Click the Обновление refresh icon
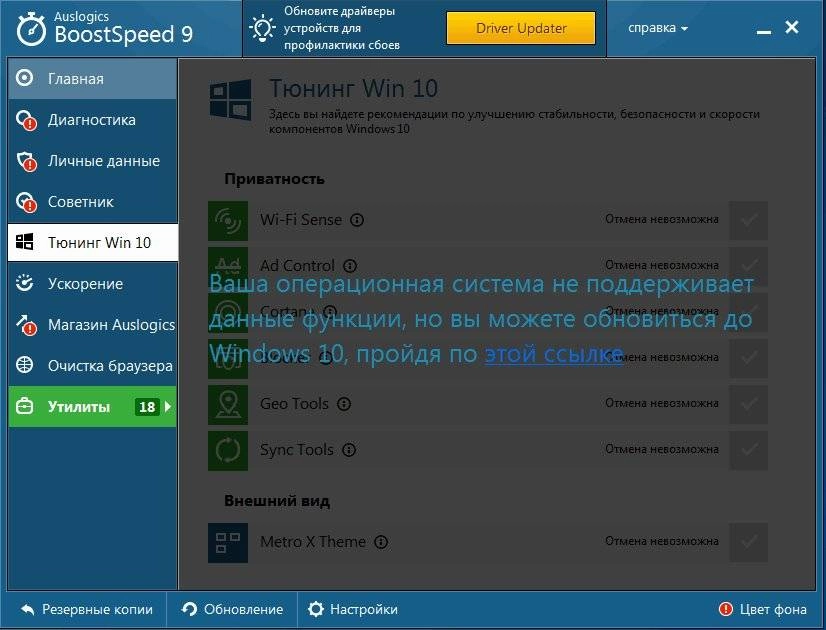This screenshot has height=630, width=826. pos(189,609)
